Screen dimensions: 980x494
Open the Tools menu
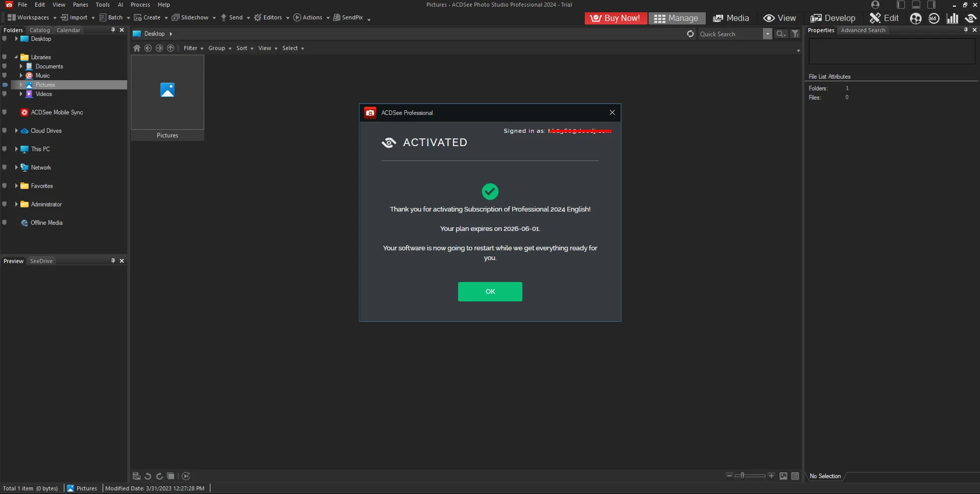(103, 5)
